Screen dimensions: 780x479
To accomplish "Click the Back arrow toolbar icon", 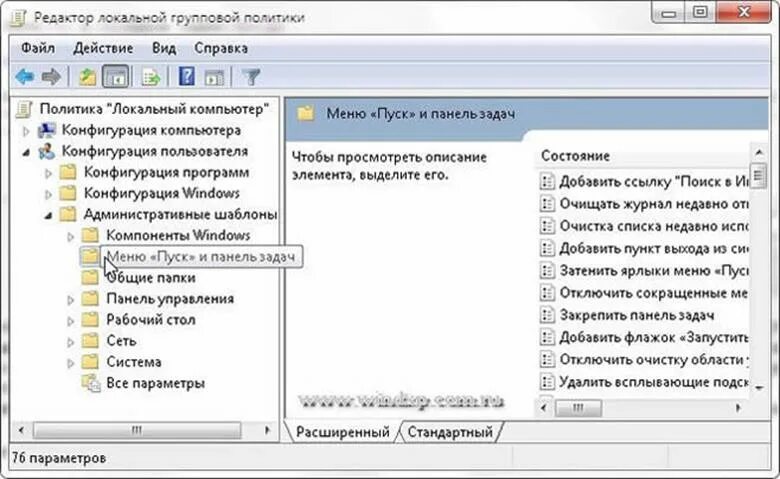I will (x=24, y=77).
